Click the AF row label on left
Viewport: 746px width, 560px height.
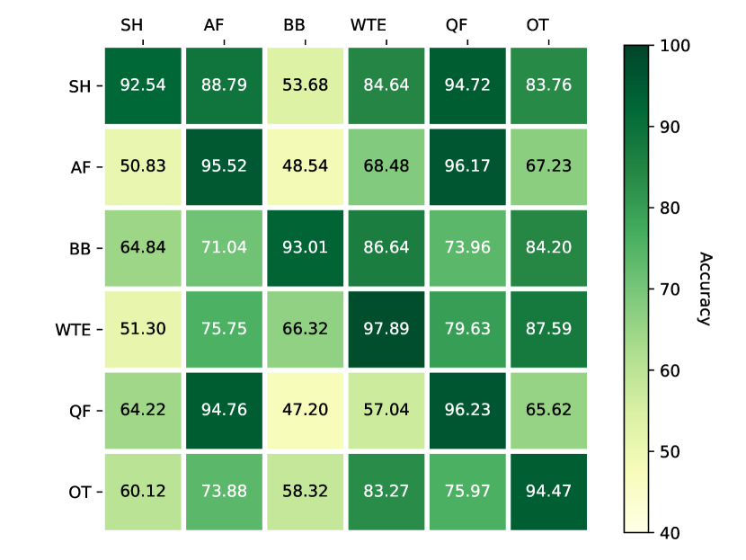pos(81,167)
